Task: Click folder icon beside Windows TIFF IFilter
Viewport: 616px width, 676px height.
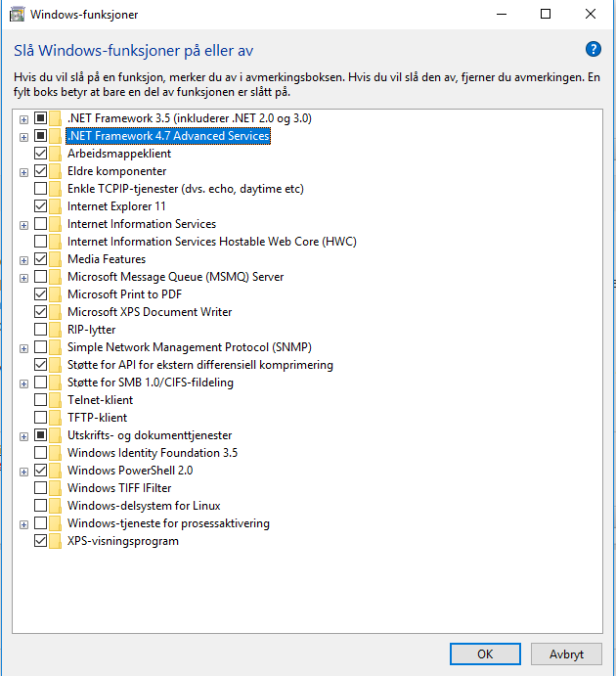Action: [x=55, y=488]
